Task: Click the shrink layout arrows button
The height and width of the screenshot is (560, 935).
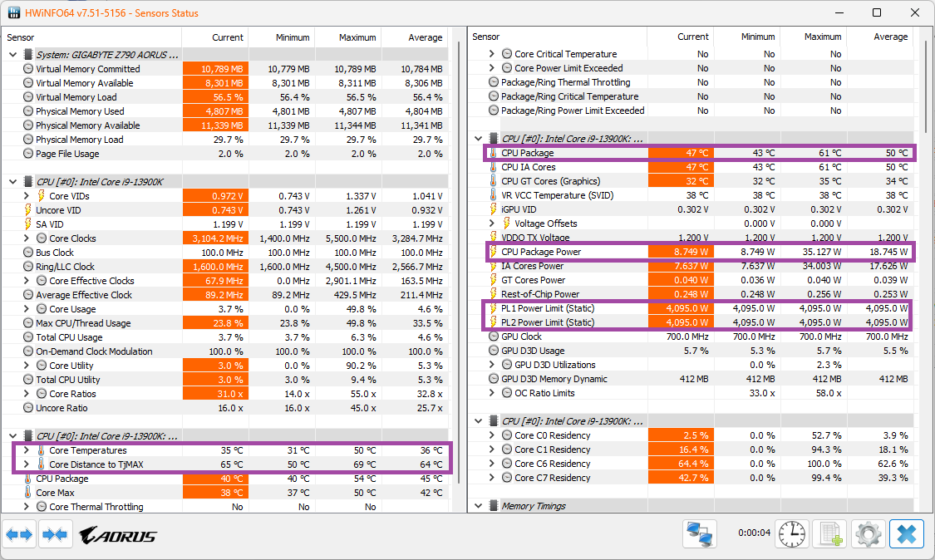Action: (55, 534)
